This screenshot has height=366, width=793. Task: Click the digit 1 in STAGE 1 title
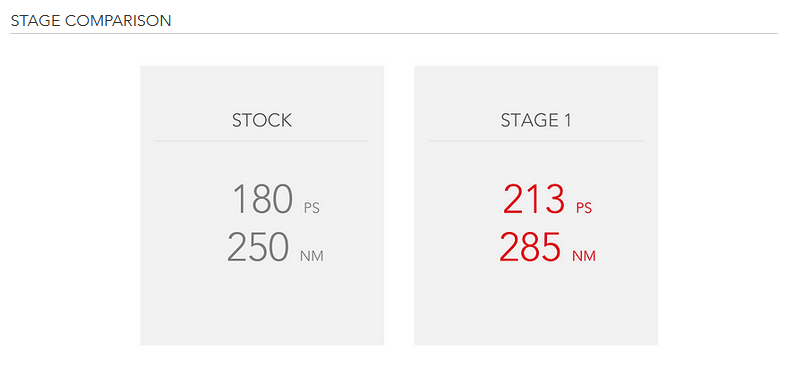pyautogui.click(x=567, y=120)
